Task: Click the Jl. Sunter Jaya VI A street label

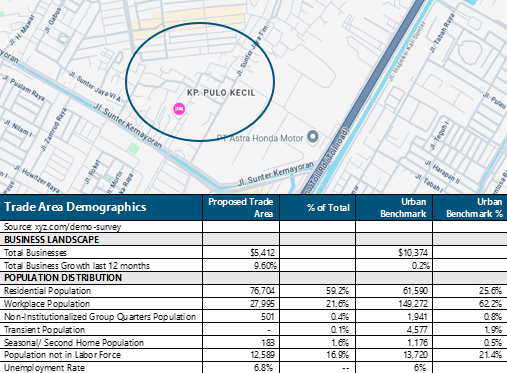Action: coord(95,86)
